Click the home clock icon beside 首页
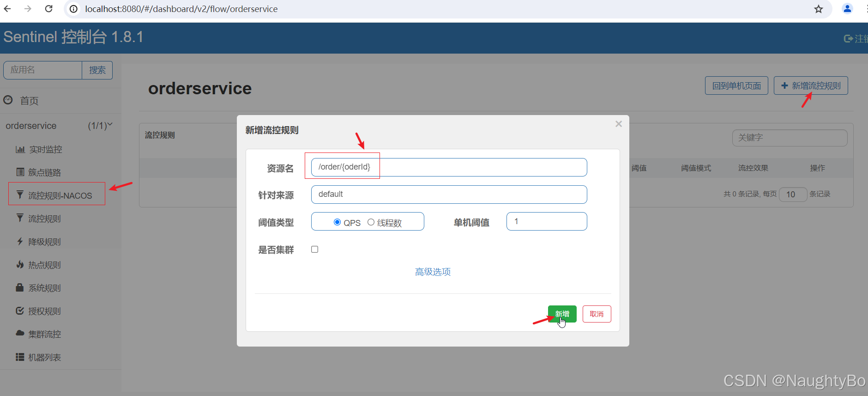 click(8, 100)
